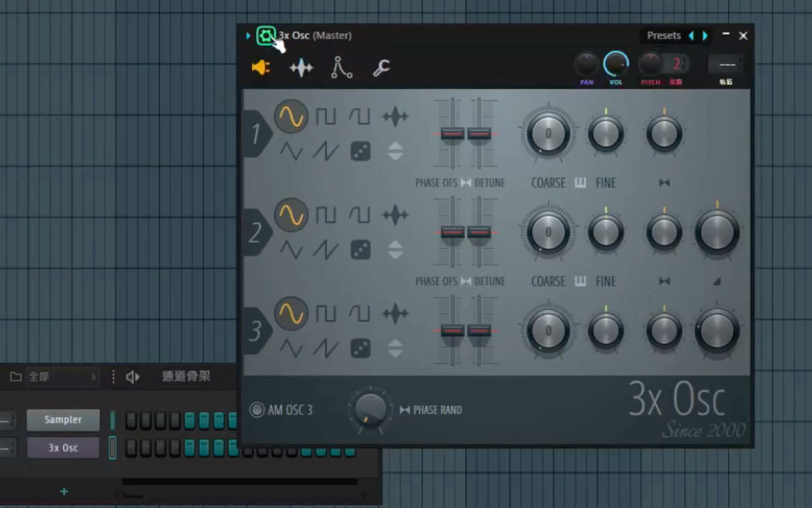Select triangle wave for oscillator 2
The height and width of the screenshot is (508, 812).
[x=291, y=250]
